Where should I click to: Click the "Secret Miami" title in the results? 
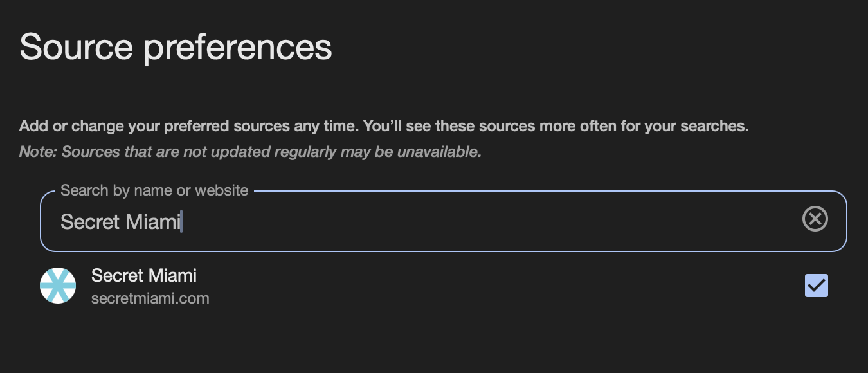click(144, 276)
